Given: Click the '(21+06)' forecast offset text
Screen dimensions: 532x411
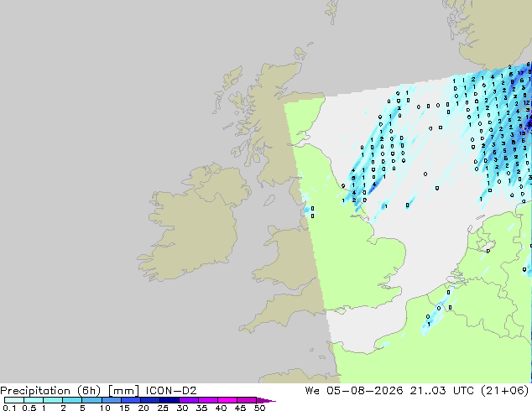Looking at the screenshot, I should 505,391.
